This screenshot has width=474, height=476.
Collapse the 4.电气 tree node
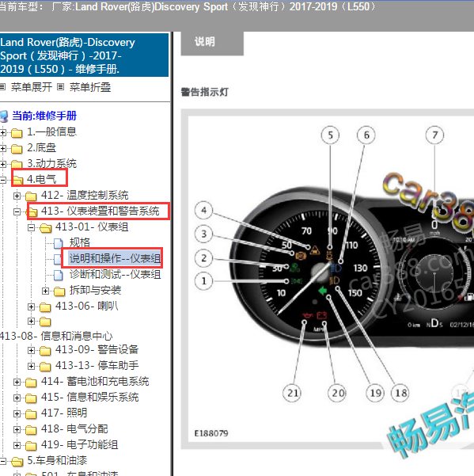(3, 180)
